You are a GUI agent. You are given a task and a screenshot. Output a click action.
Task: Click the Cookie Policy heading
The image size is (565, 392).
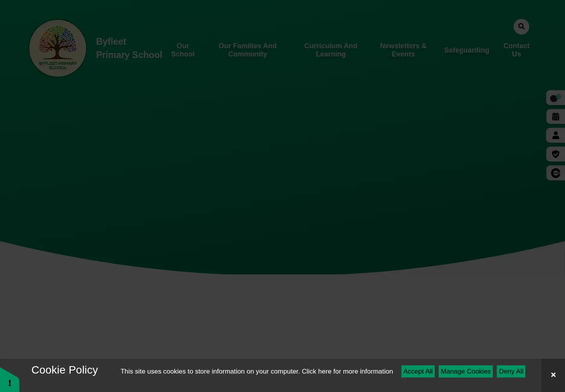click(x=65, y=370)
